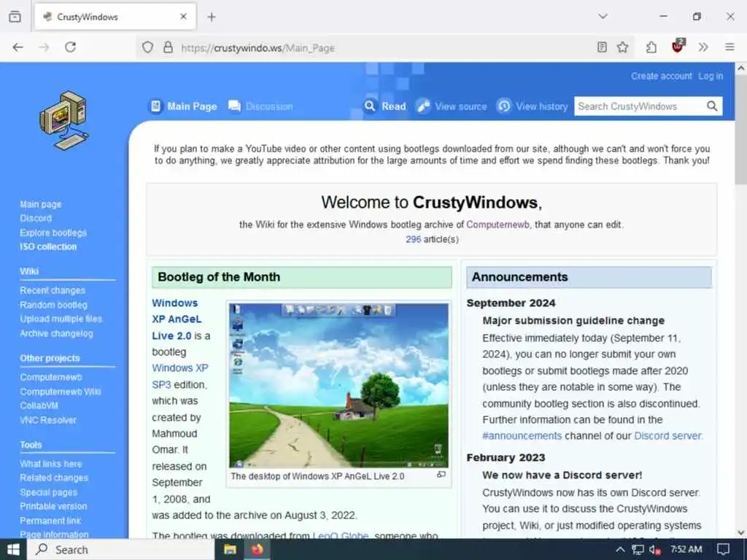
Task: Select the Read tab
Action: (385, 106)
